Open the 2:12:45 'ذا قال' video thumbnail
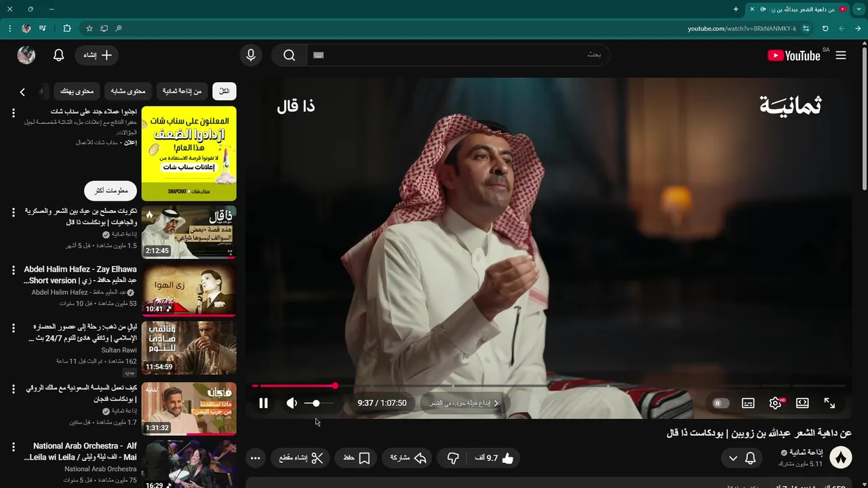 189,232
